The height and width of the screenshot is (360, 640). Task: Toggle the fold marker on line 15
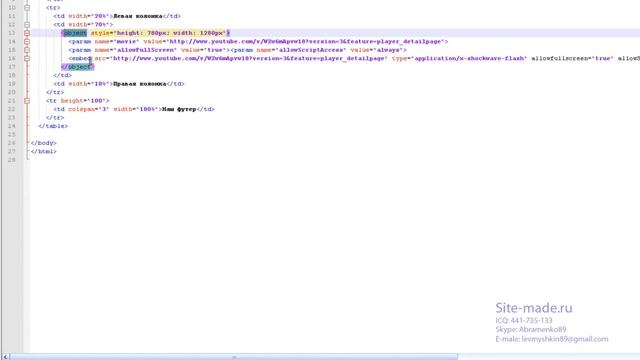click(27, 50)
